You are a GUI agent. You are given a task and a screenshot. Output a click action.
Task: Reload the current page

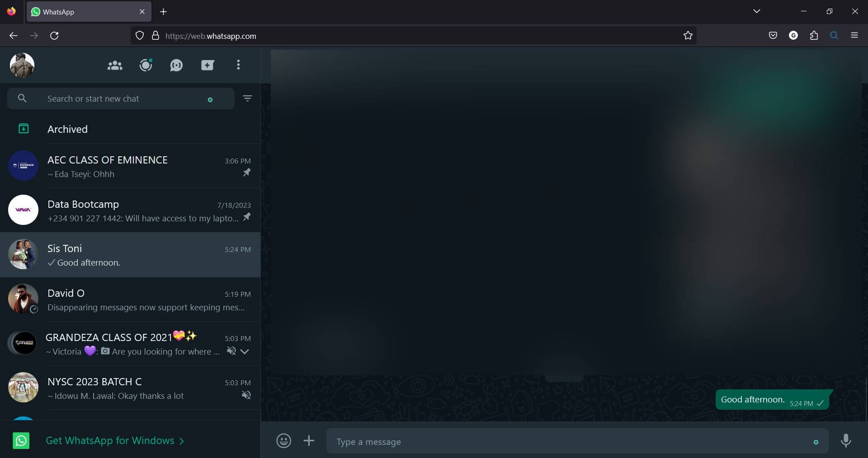[54, 36]
